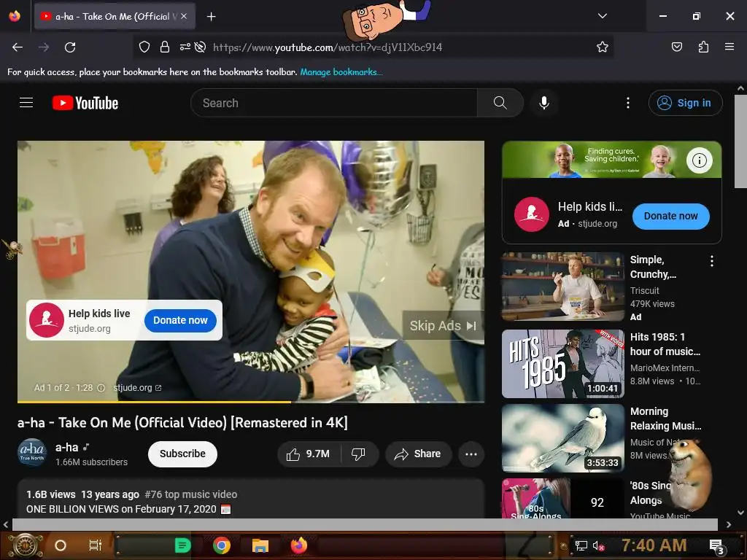Open ad info icon on St. Jude banner
This screenshot has height=560, width=747.
[699, 160]
